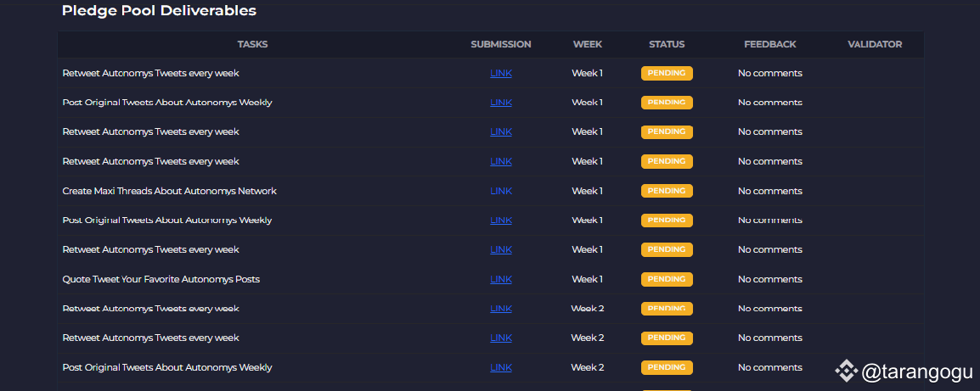Open LINK in Retweet row directly above Quote Tweet
The image size is (980, 391).
coord(501,249)
